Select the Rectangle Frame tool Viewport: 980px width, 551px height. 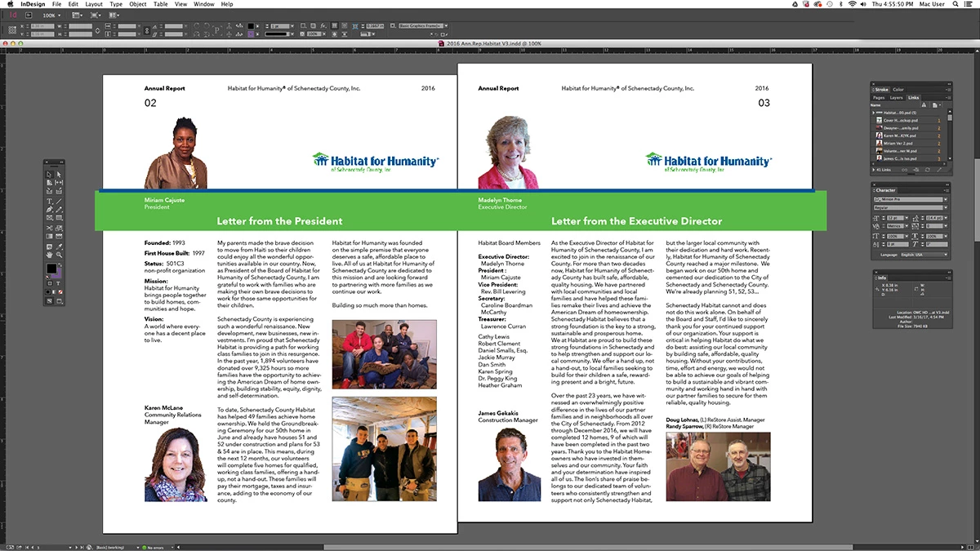pyautogui.click(x=49, y=218)
